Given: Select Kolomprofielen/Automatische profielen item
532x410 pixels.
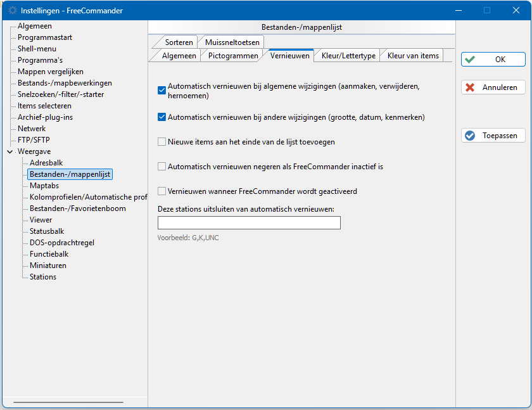Looking at the screenshot, I should tap(88, 197).
